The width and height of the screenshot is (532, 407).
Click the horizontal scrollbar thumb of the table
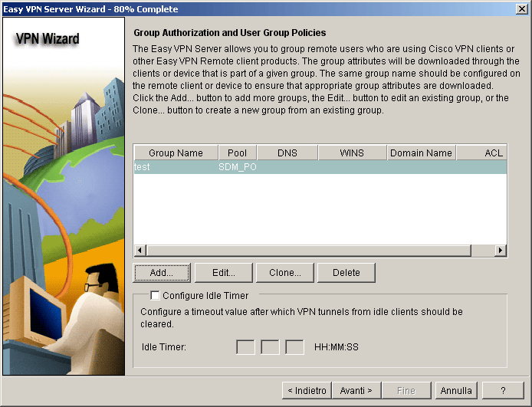[308, 251]
